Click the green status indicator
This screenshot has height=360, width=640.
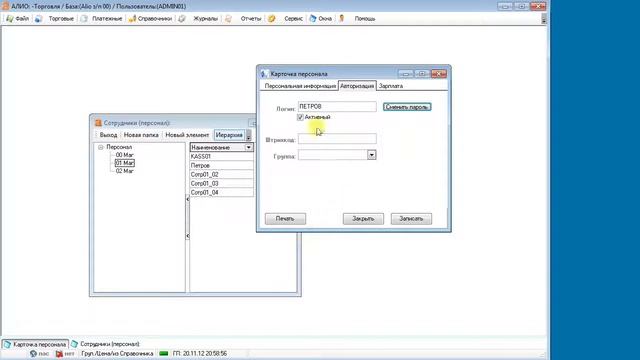point(164,353)
